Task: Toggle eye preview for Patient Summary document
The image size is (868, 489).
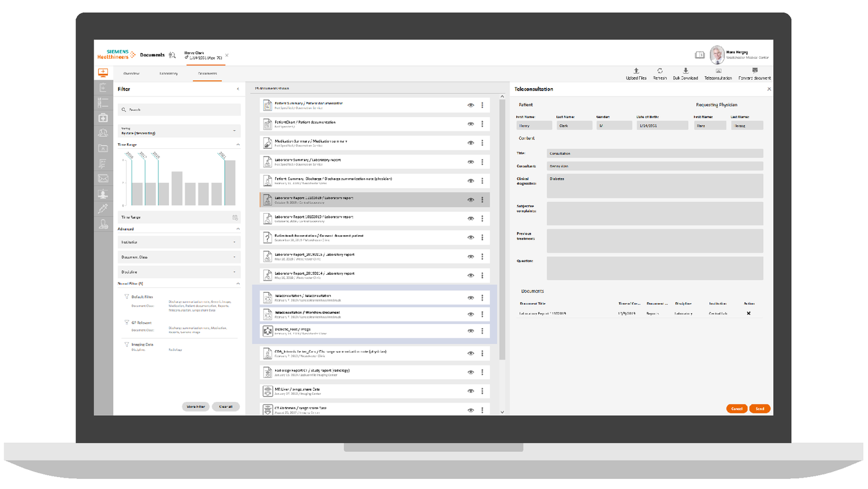Action: coord(471,105)
